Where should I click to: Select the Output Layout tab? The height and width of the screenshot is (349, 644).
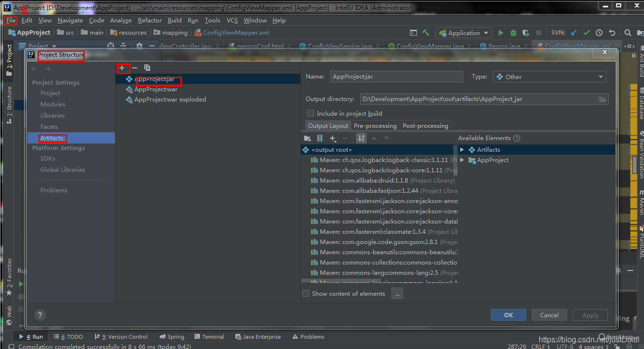coord(328,125)
